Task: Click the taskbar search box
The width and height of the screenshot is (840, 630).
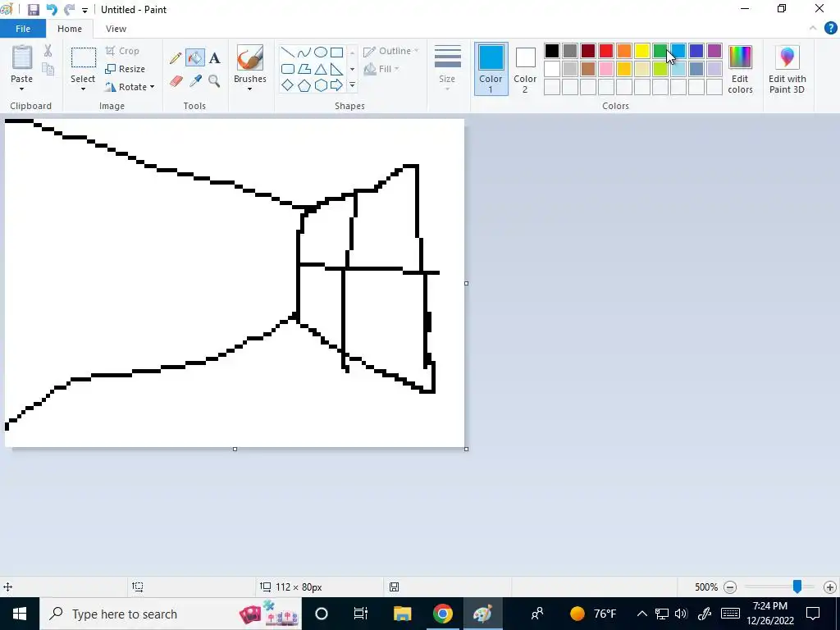Action: tap(171, 614)
